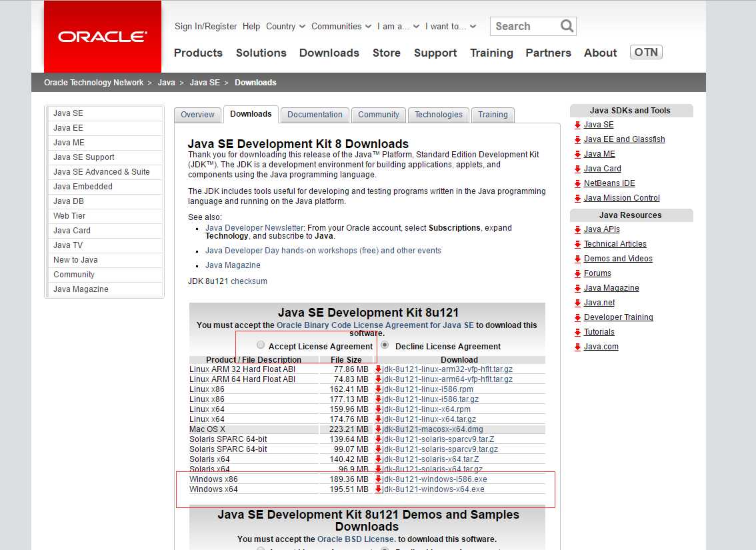Screen dimensions: 756x550
Task: Click download icon for jdk-8u121-windows-i586.exe
Action: point(379,479)
